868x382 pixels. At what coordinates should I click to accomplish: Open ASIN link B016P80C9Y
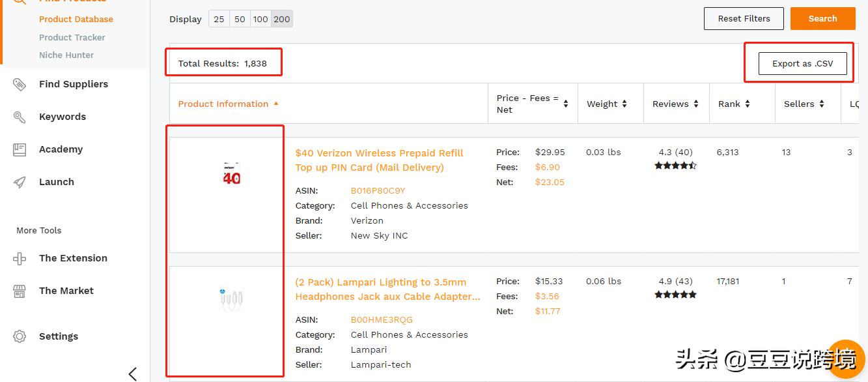[378, 190]
